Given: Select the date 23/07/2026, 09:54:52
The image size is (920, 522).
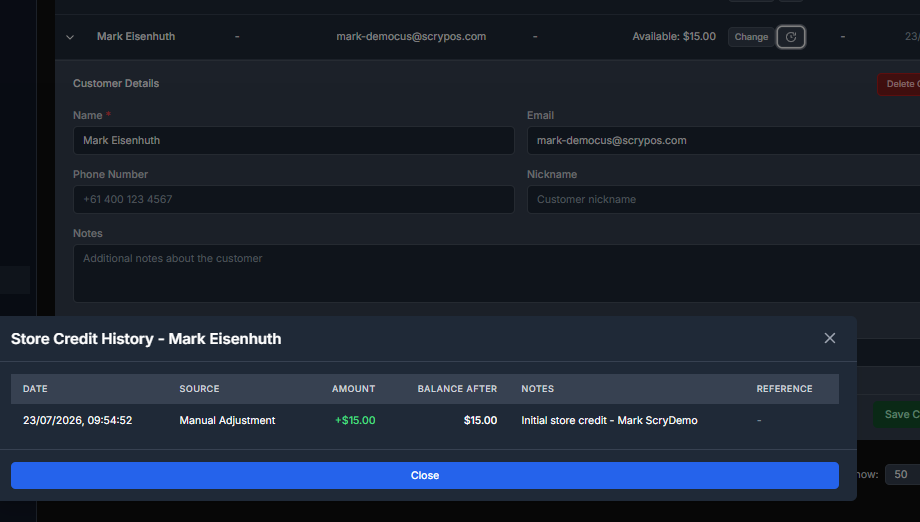Looking at the screenshot, I should point(77,421).
